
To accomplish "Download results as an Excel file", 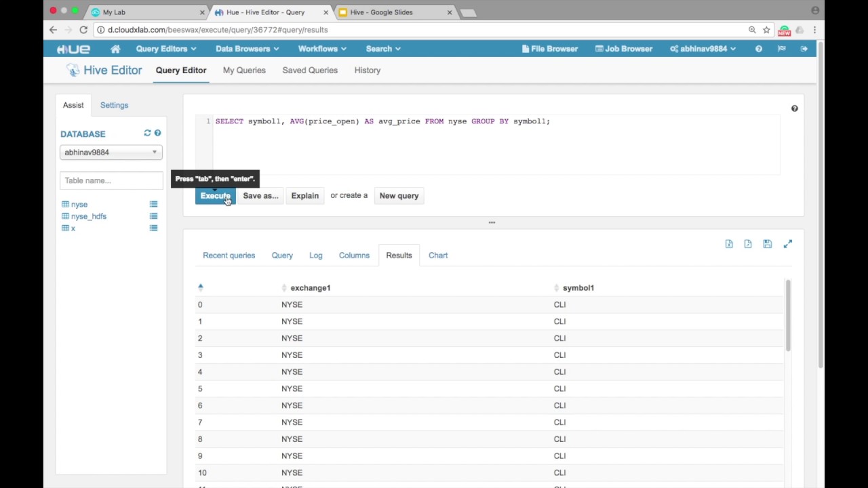I will point(729,244).
